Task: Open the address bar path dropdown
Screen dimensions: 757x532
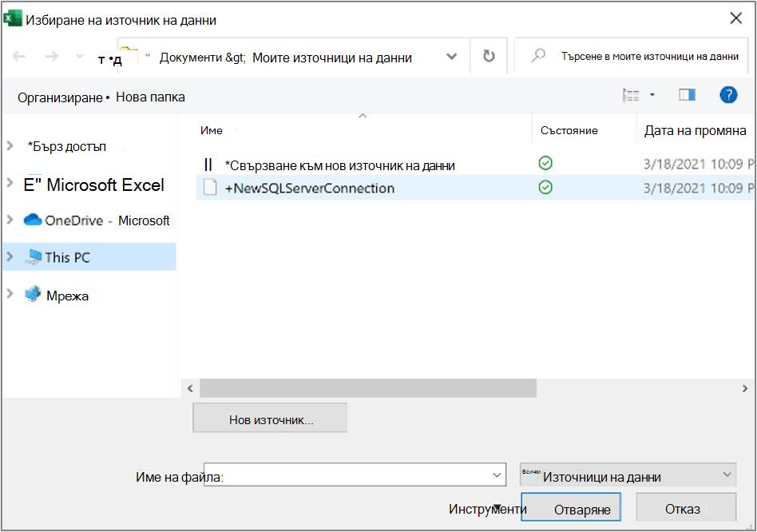Action: click(451, 57)
